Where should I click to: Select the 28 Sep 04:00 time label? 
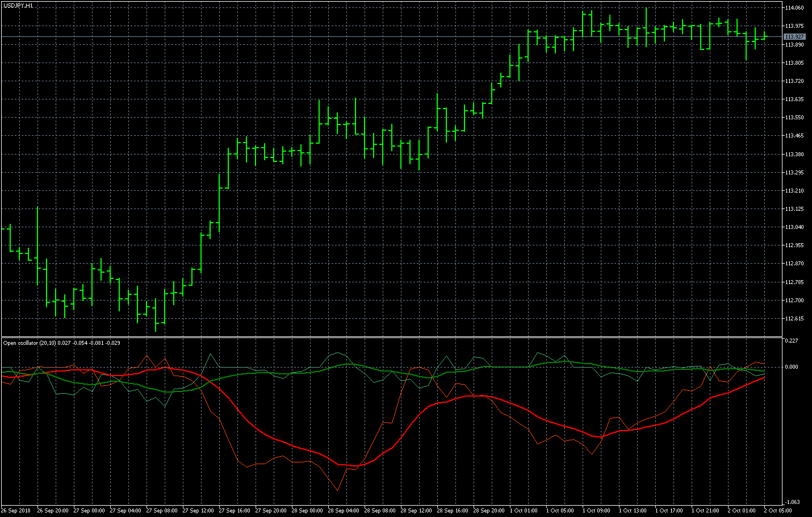343,511
